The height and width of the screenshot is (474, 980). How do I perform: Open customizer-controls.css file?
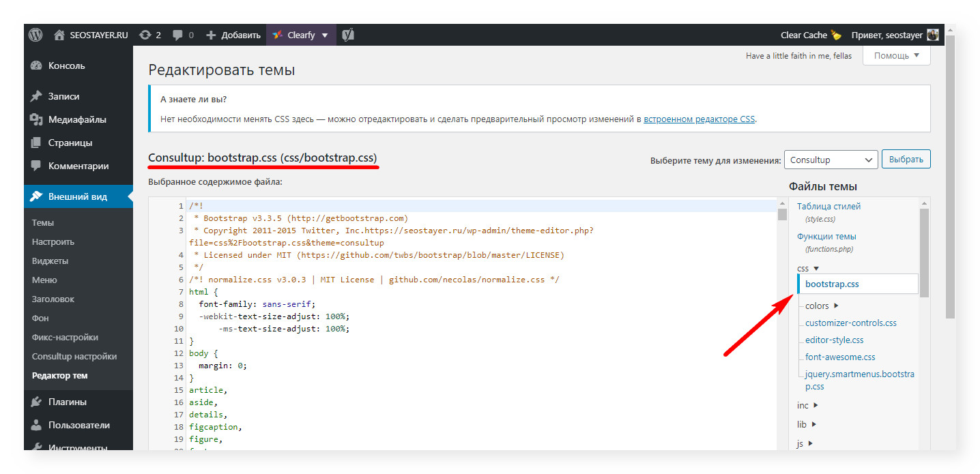[x=851, y=323]
